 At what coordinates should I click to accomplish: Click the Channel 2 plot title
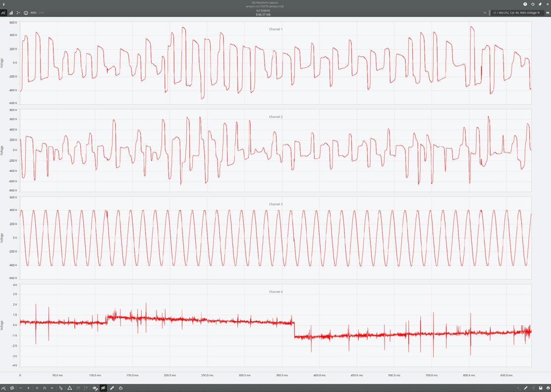275,116
